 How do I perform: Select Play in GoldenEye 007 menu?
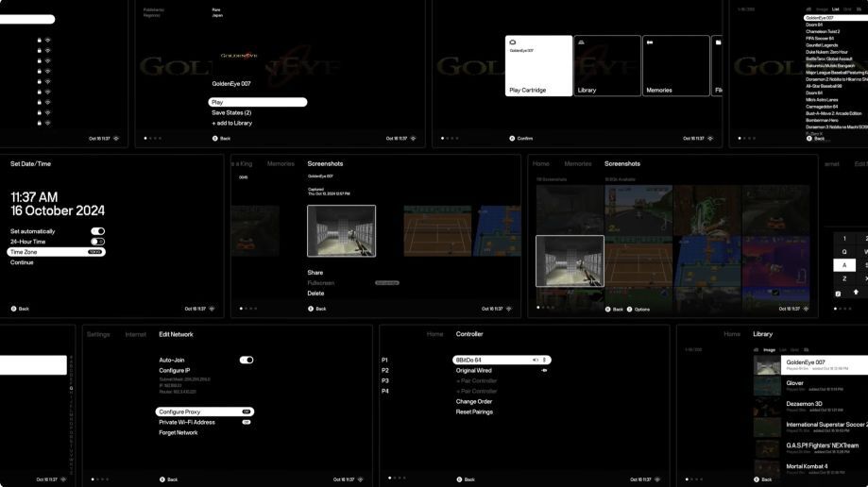coord(258,102)
